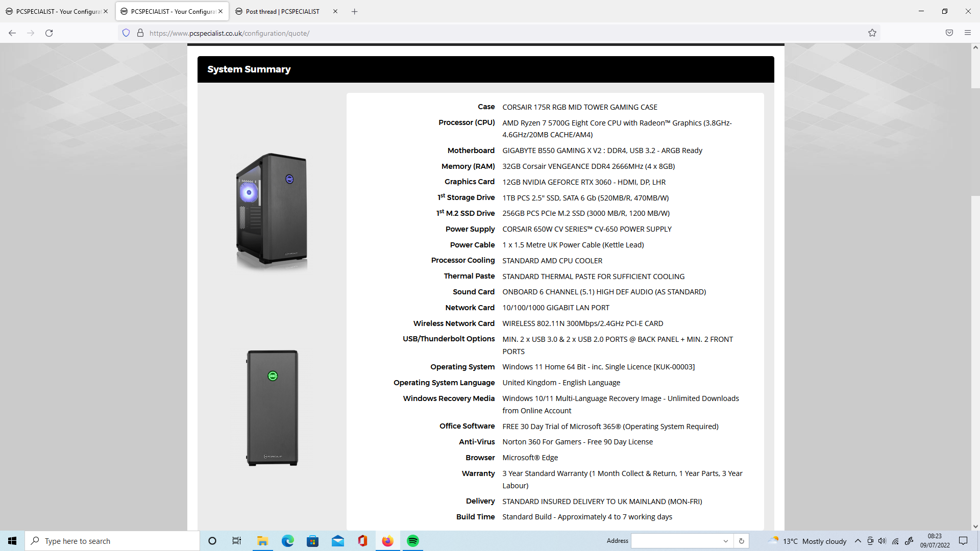Open the Mail app on taskbar

point(337,541)
